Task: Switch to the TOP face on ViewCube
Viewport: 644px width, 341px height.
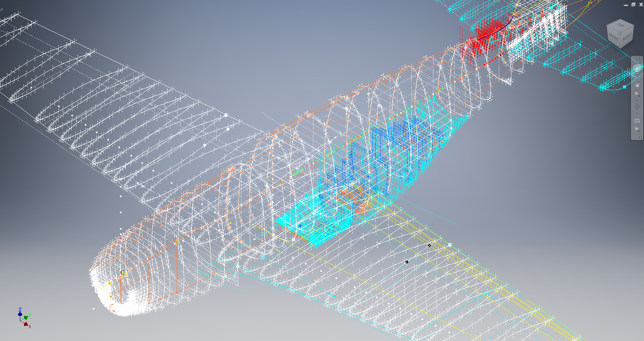Action: (x=621, y=25)
